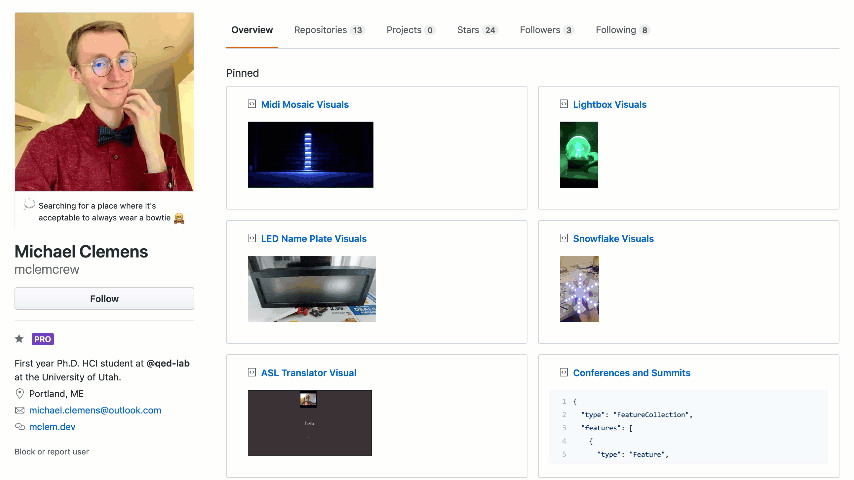Click Block or report user
This screenshot has height=480, width=854.
(x=52, y=452)
